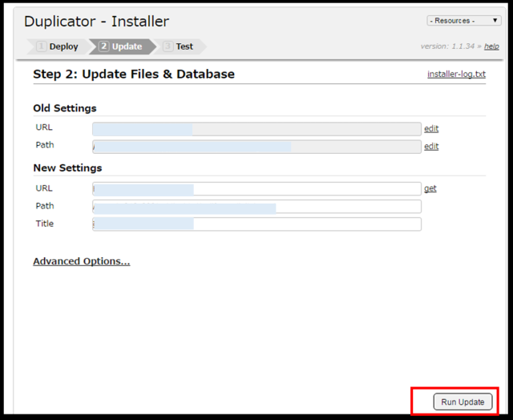Click the step number 3 badge
Image resolution: width=513 pixels, height=420 pixels.
coord(168,46)
